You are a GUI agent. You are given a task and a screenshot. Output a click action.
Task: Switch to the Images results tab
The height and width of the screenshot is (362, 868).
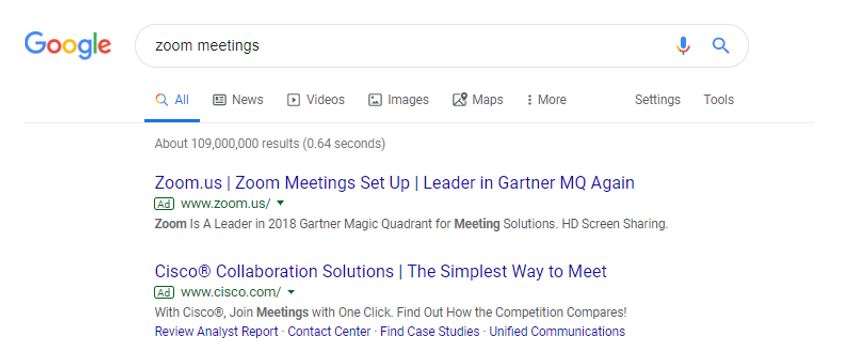tap(399, 100)
